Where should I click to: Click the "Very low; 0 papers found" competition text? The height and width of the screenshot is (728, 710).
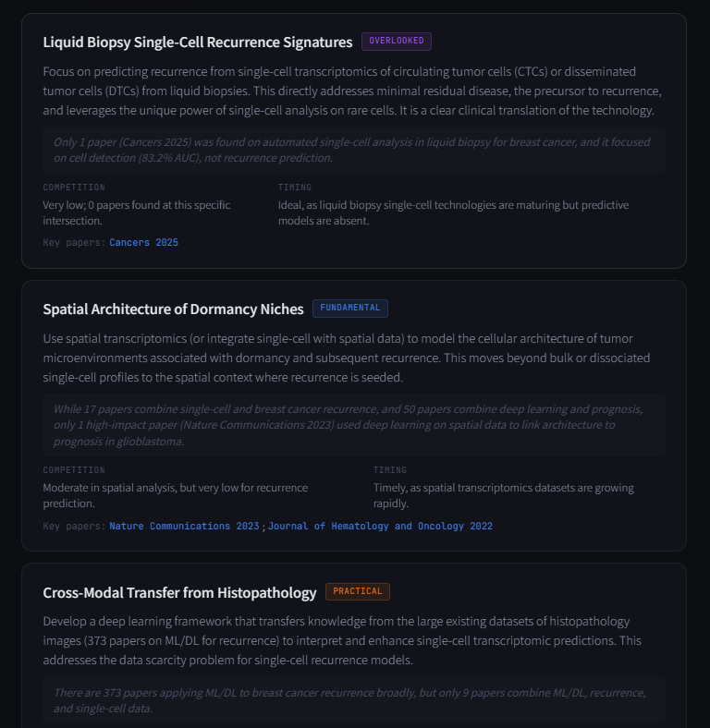pyautogui.click(x=136, y=212)
